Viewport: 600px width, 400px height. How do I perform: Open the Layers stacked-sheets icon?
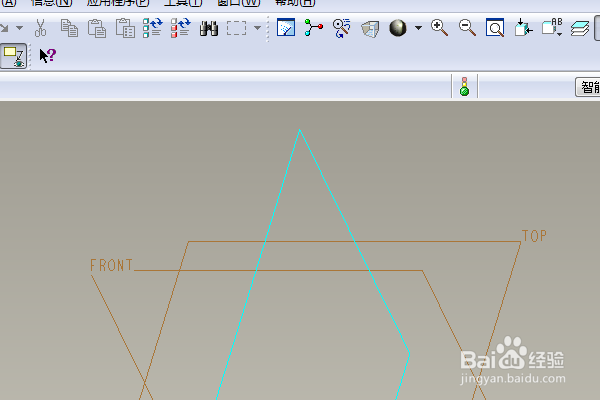(x=580, y=28)
